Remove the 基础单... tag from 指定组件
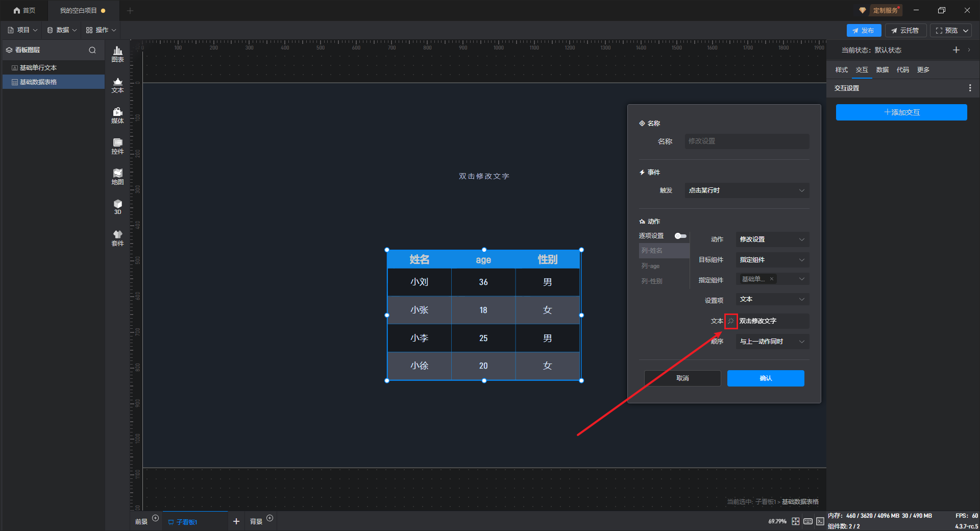Image resolution: width=980 pixels, height=531 pixels. pyautogui.click(x=772, y=279)
